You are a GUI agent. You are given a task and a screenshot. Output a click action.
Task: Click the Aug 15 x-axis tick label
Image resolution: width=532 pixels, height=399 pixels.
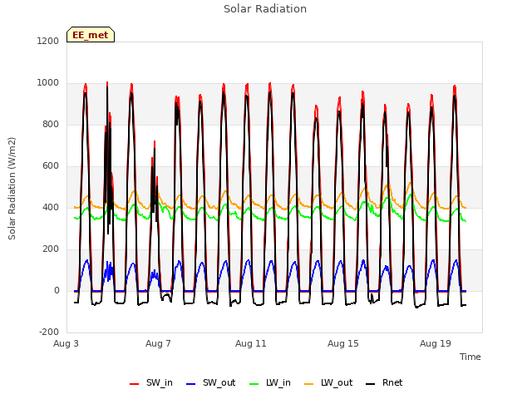pyautogui.click(x=343, y=343)
